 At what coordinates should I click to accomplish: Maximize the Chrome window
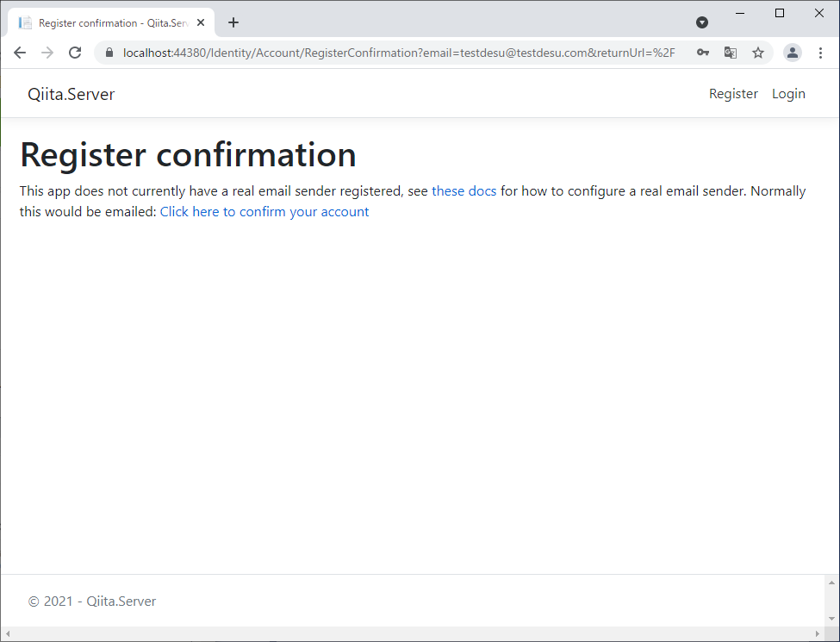(x=780, y=13)
